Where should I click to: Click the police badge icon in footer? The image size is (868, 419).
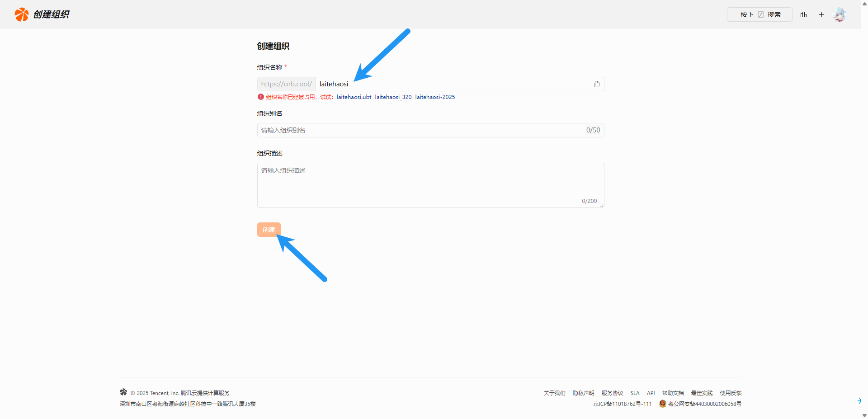(663, 404)
